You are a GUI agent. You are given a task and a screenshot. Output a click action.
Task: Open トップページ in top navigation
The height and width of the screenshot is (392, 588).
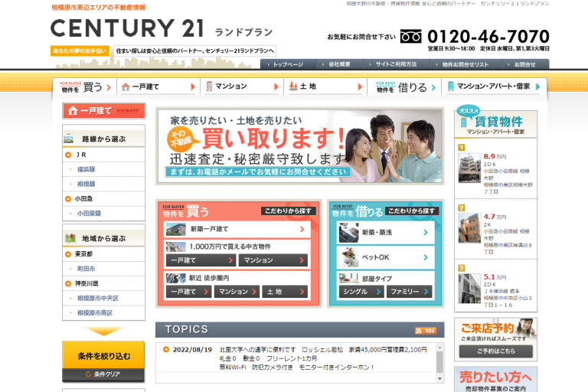288,64
